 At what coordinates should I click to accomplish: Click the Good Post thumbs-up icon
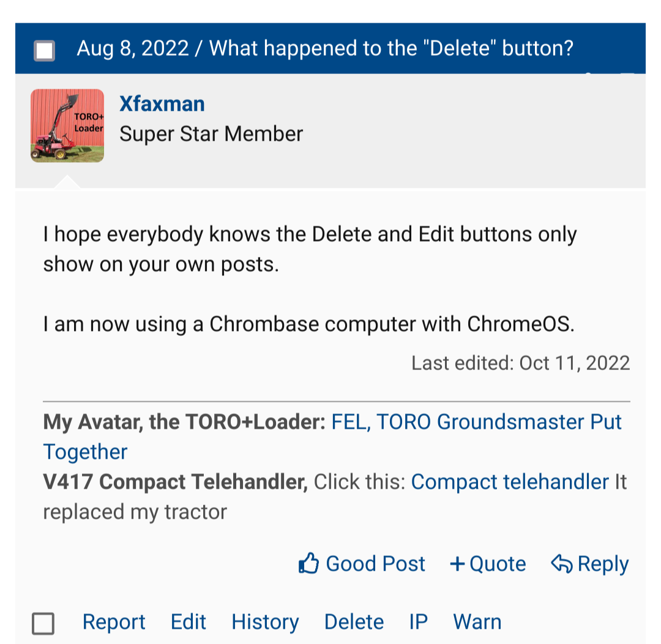coord(309,563)
